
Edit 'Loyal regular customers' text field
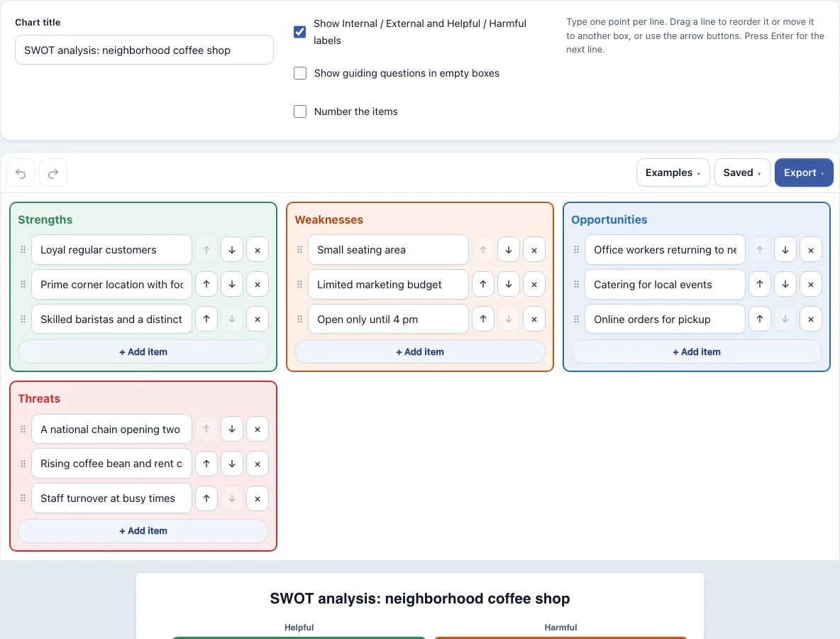click(111, 250)
